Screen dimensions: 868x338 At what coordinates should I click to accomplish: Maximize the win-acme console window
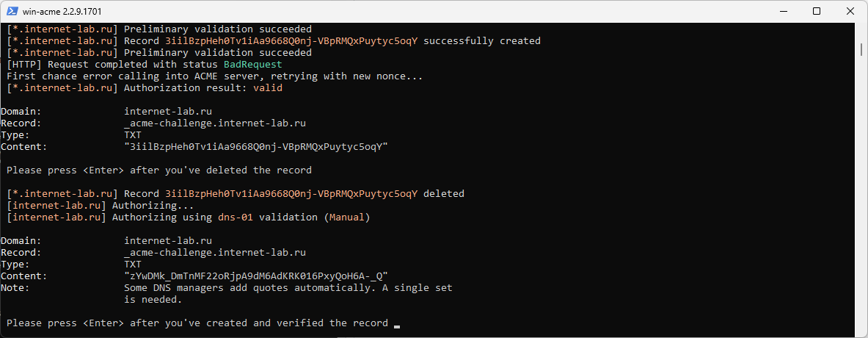817,11
